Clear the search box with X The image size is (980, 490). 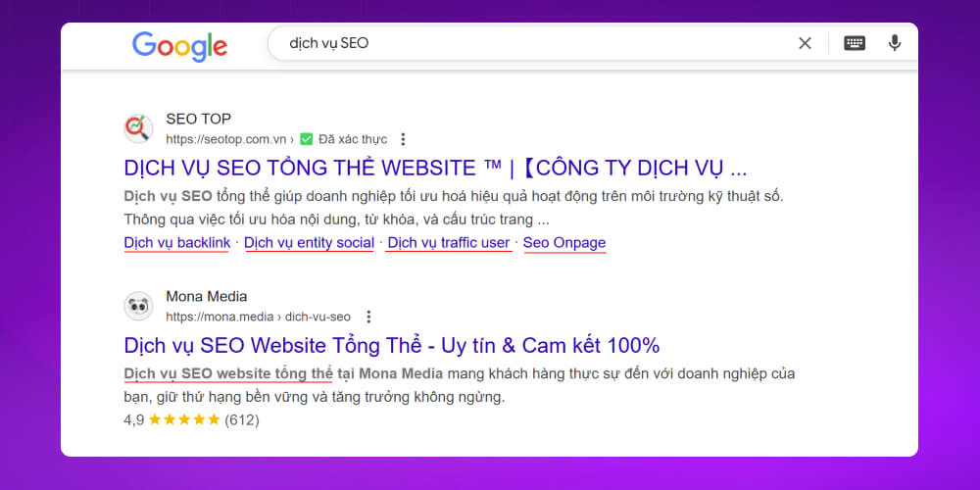pos(805,43)
